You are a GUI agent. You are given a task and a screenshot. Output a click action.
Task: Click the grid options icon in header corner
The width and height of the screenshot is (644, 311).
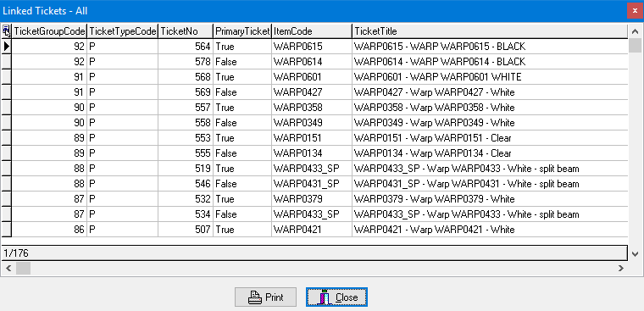(x=6, y=31)
